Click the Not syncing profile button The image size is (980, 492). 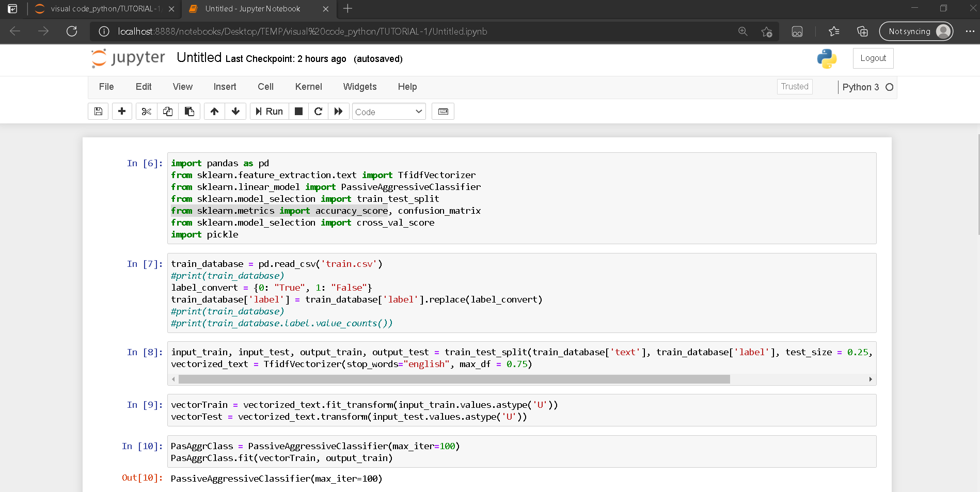[916, 31]
